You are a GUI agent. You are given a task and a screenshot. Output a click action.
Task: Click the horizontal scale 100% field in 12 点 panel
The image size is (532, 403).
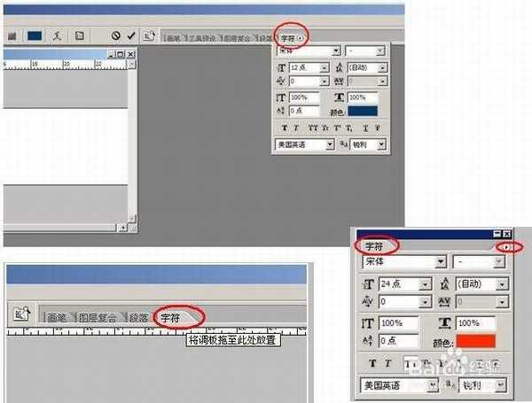363,97
